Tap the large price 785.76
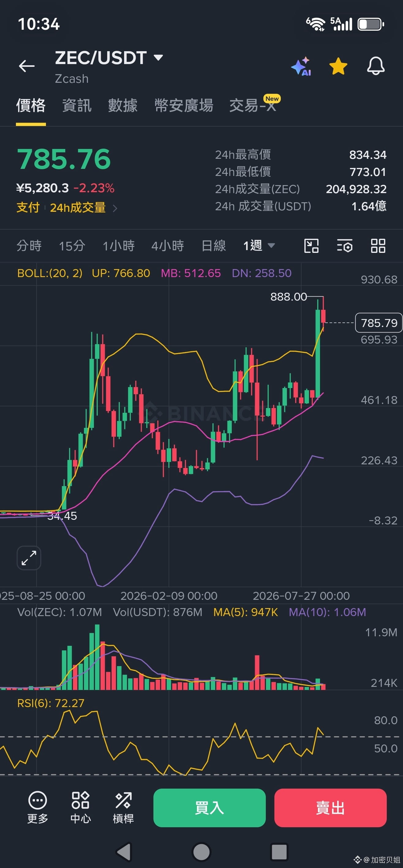The width and height of the screenshot is (403, 868). (x=64, y=159)
